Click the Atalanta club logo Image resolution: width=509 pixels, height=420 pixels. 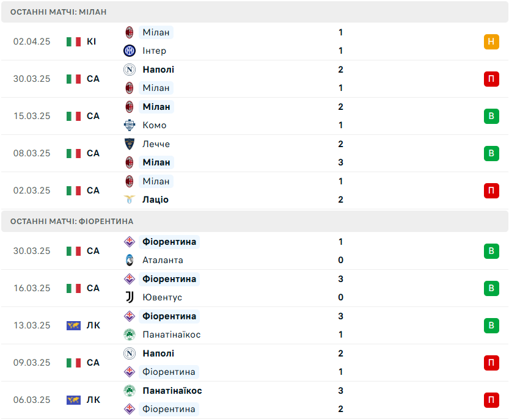130,260
